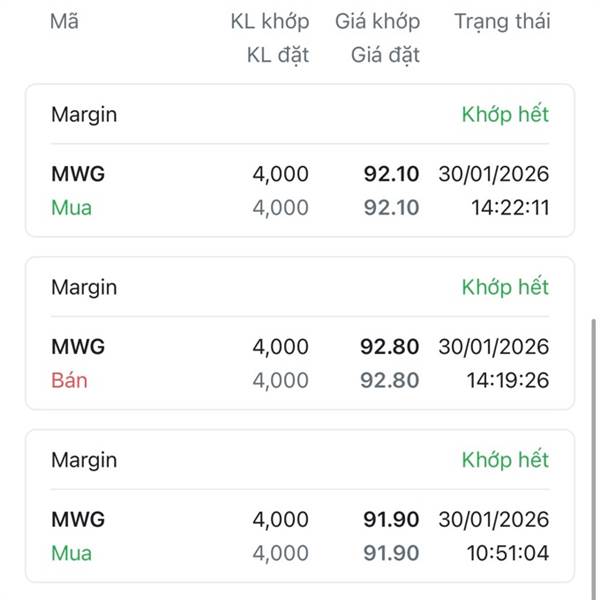The height and width of the screenshot is (600, 600).
Task: Click the "Mã" column header
Action: 62,21
